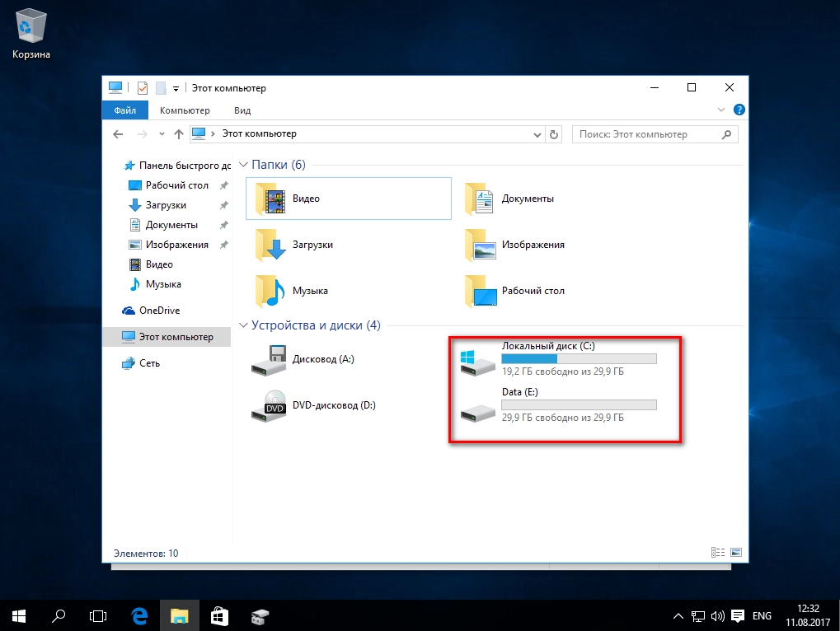
Task: Switch to details view mode
Action: pyautogui.click(x=718, y=553)
